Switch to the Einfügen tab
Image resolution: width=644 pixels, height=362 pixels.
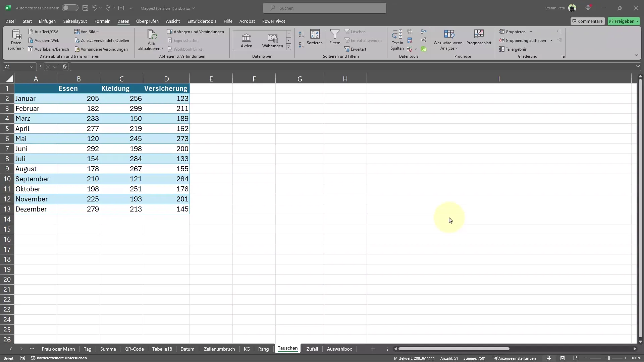point(47,21)
